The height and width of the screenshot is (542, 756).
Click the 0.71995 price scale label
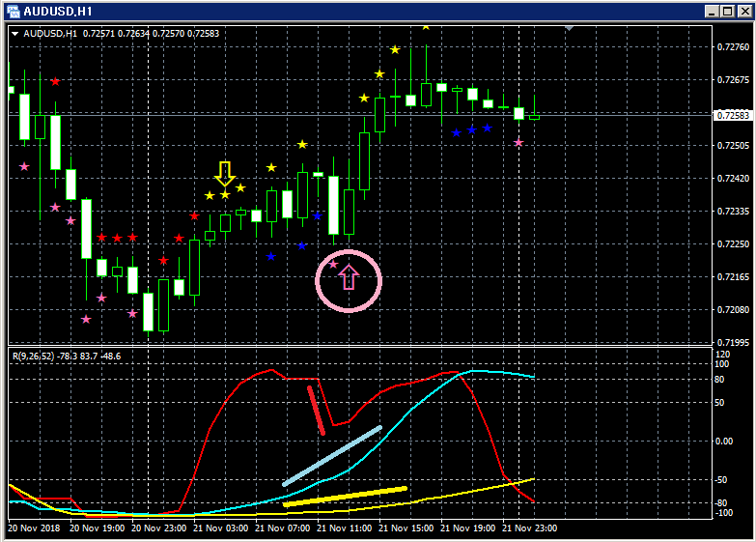[734, 342]
